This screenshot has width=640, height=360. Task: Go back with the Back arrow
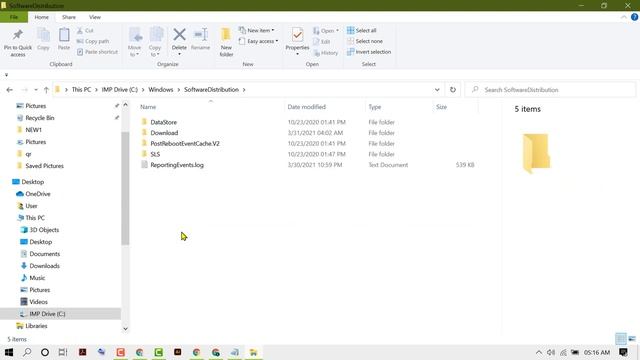[9, 90]
